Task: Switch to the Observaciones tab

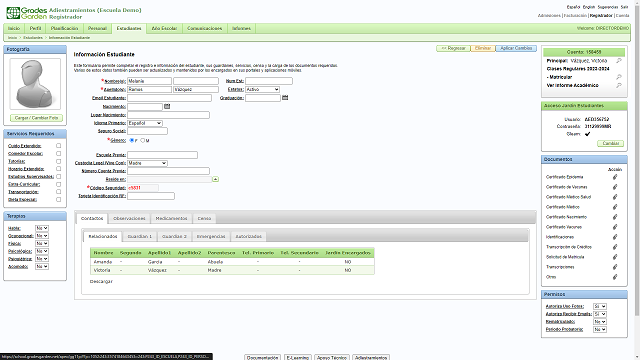Action: [x=129, y=218]
